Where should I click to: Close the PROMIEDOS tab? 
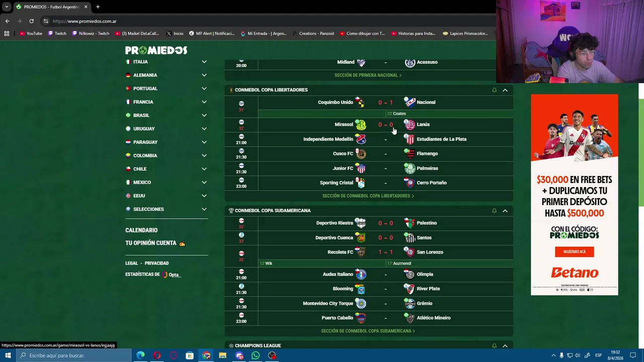86,7
